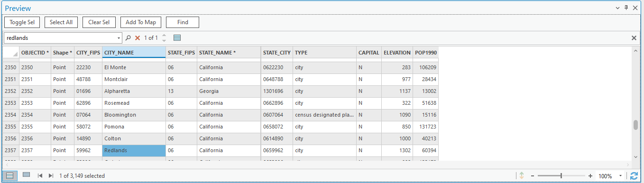Select TYPE column header

(x=324, y=53)
